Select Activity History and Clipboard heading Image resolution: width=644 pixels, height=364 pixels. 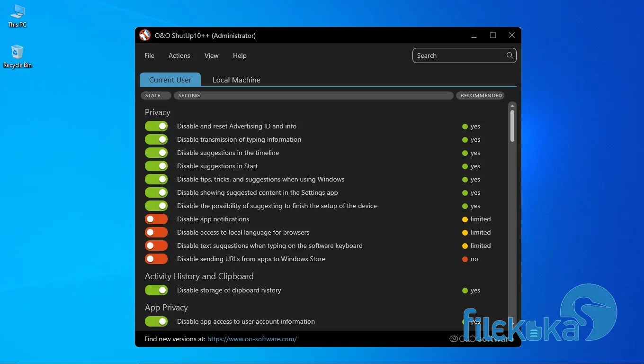click(x=199, y=276)
